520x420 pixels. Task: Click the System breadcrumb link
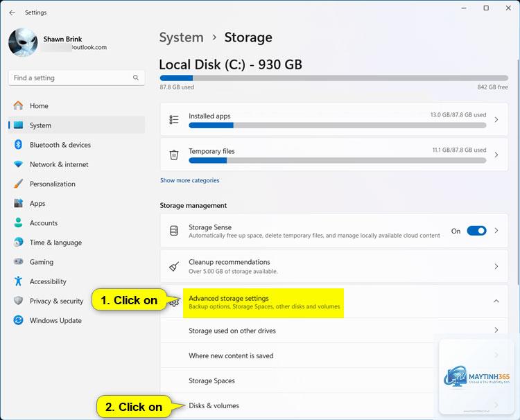(181, 37)
